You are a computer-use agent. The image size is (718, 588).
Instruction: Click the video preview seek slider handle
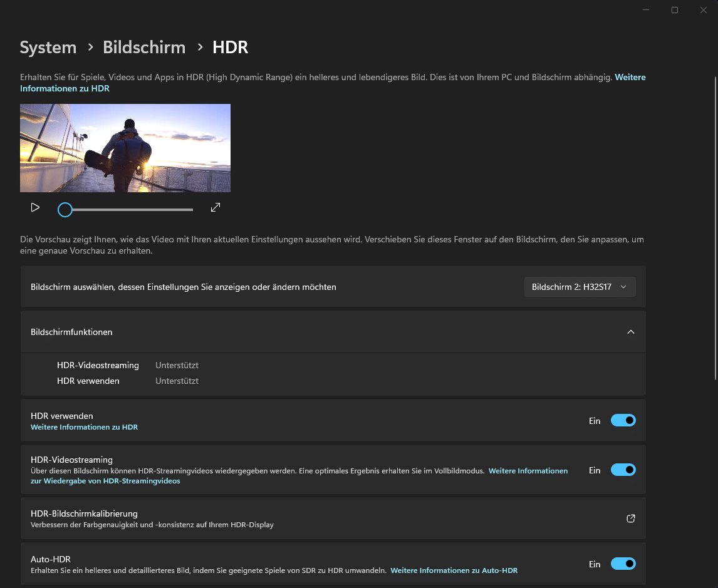pos(65,210)
